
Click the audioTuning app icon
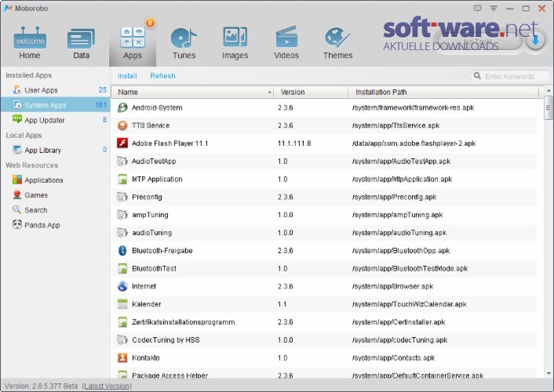(x=122, y=232)
